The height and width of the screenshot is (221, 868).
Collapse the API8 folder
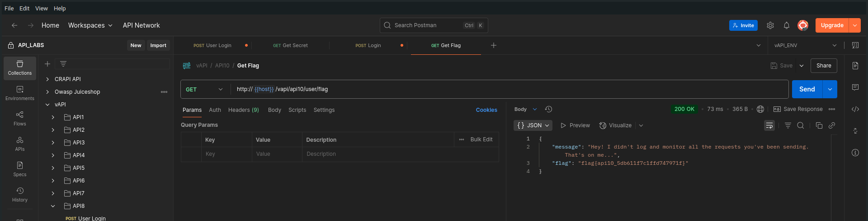(53, 206)
